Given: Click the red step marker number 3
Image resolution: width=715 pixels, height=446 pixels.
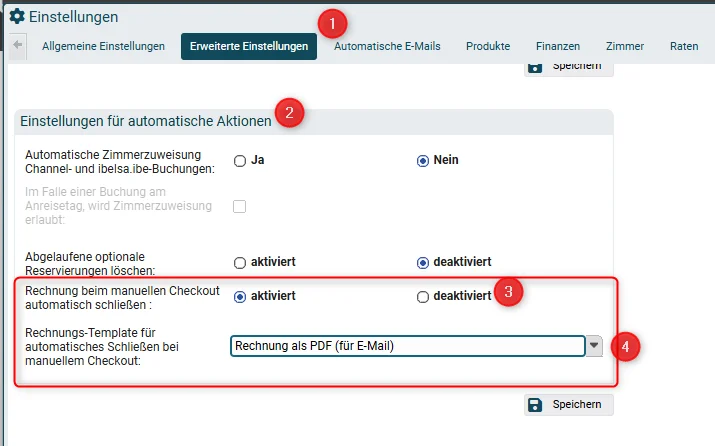Looking at the screenshot, I should pyautogui.click(x=508, y=291).
